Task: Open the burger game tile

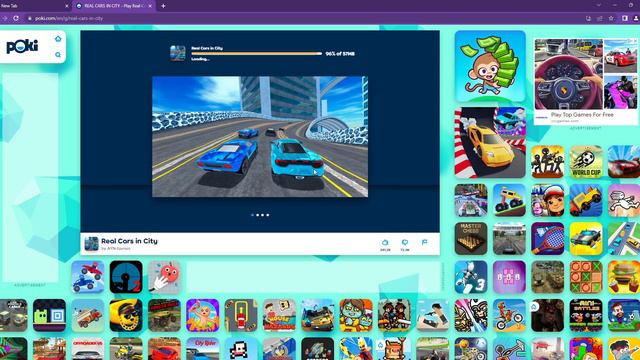Action: click(624, 277)
